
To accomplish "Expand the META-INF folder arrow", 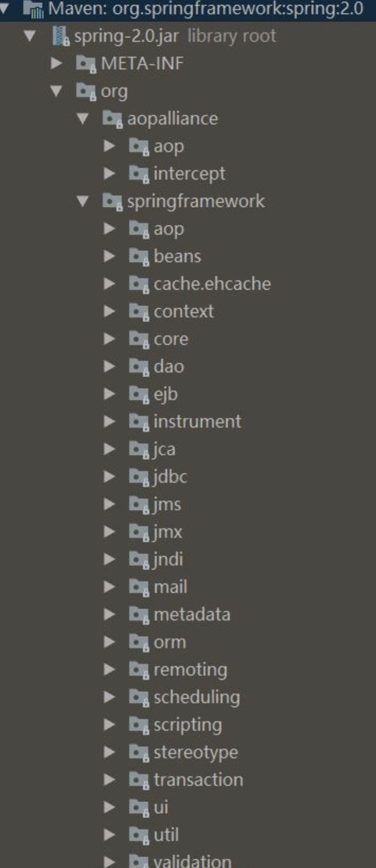I will point(56,64).
